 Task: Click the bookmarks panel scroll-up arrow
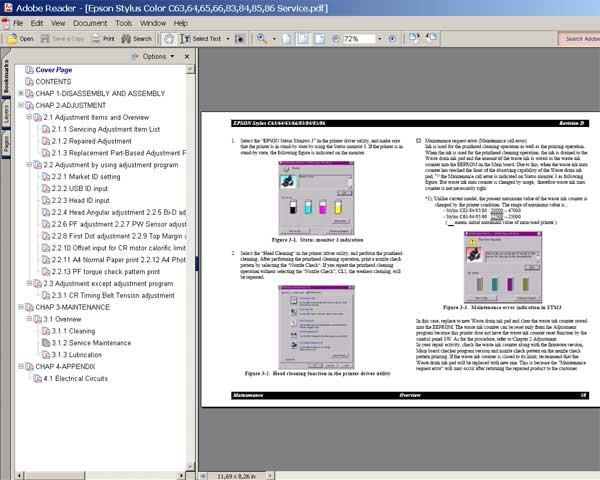click(x=190, y=69)
